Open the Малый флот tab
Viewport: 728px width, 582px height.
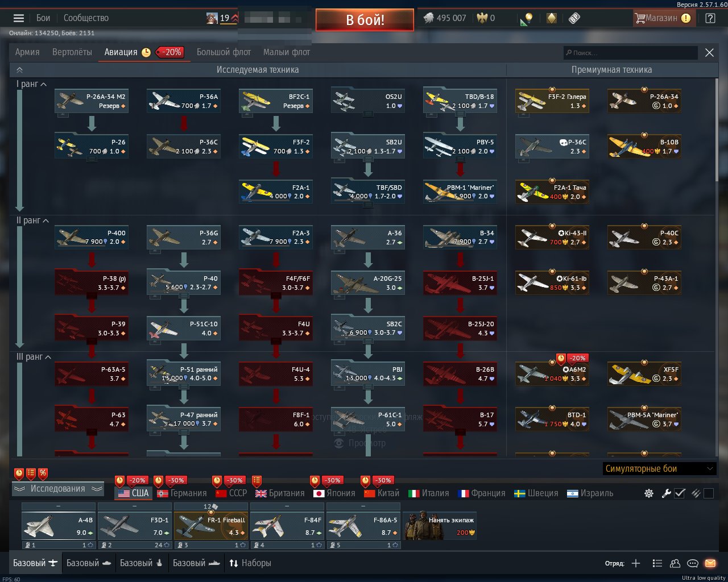click(287, 52)
